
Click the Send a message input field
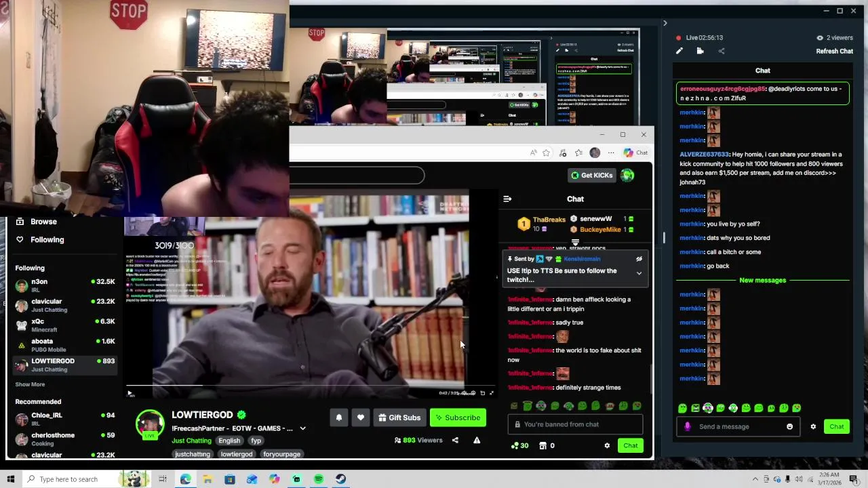click(738, 426)
